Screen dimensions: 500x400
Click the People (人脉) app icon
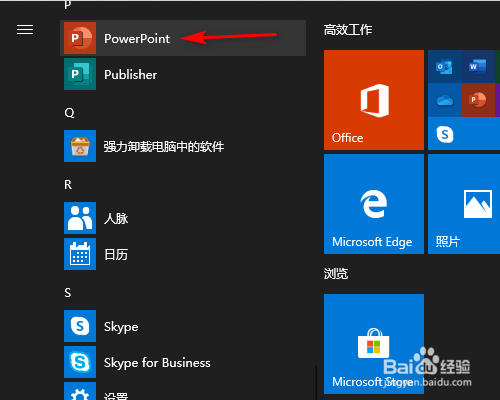80,218
